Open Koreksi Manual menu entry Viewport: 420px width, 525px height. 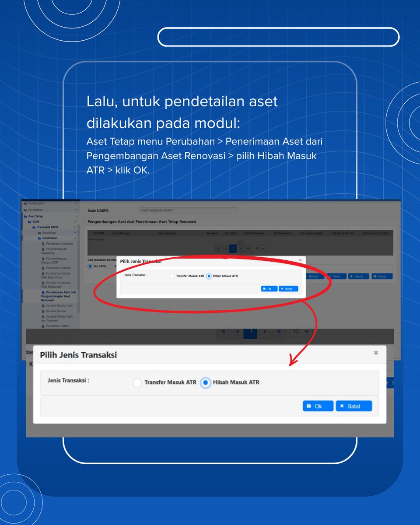[x=55, y=311]
